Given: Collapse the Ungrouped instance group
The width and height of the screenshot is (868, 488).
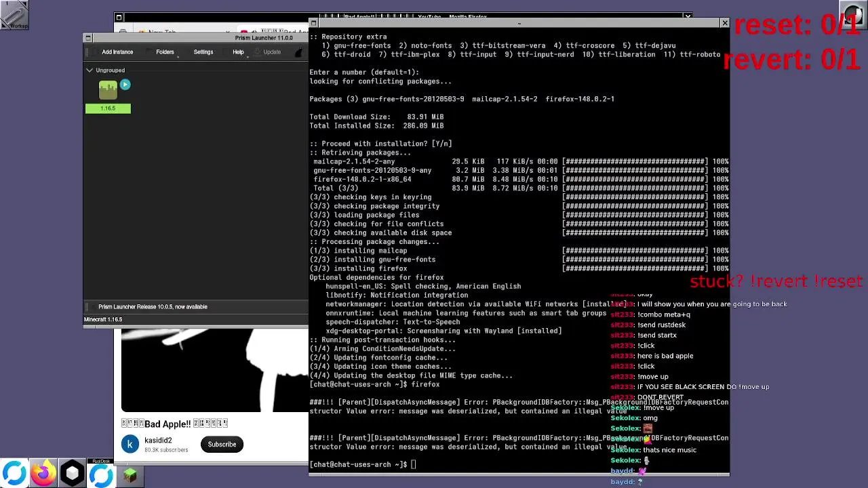Looking at the screenshot, I should (90, 70).
